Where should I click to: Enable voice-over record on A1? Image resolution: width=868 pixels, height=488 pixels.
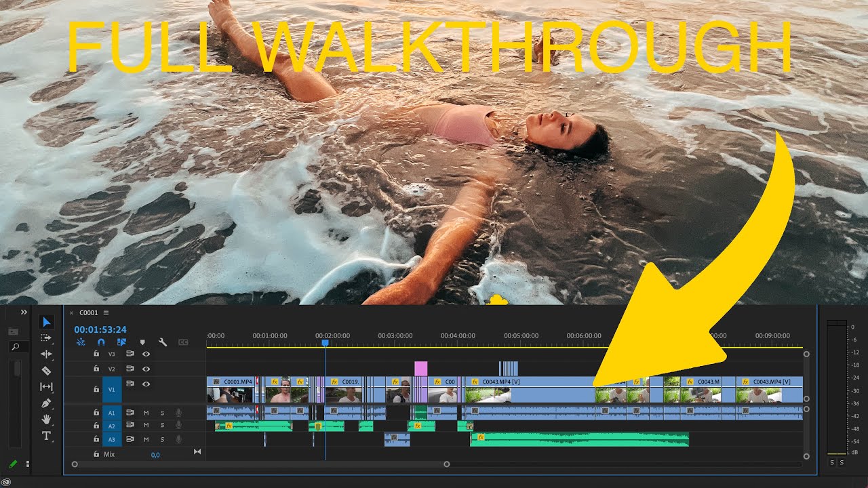(179, 412)
